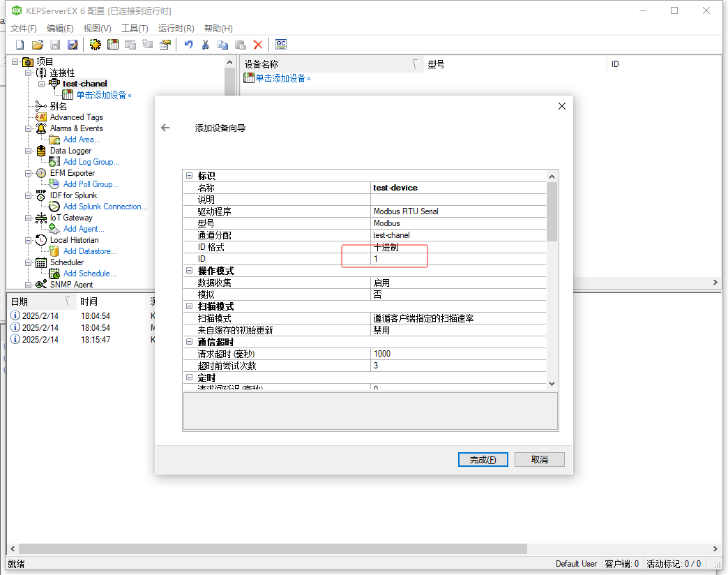Click the 单击添加设备 link in device list
Viewport: 728px width, 575px height.
pos(282,78)
